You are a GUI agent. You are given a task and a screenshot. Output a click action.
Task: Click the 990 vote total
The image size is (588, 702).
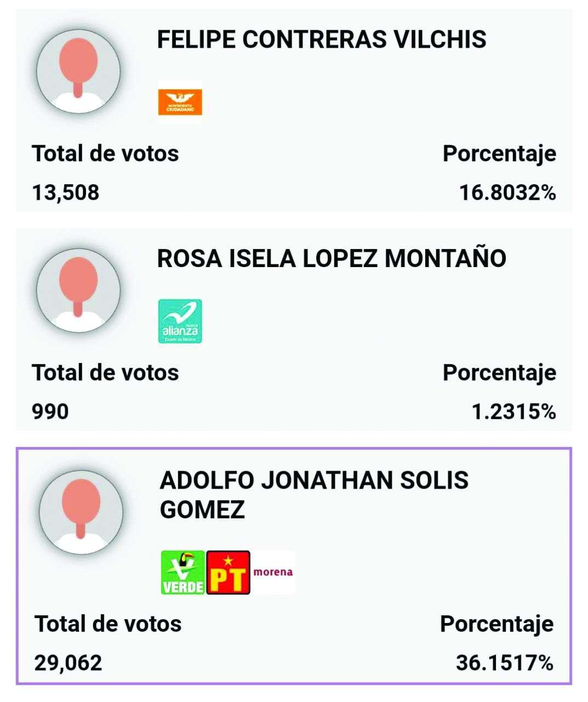point(50,411)
